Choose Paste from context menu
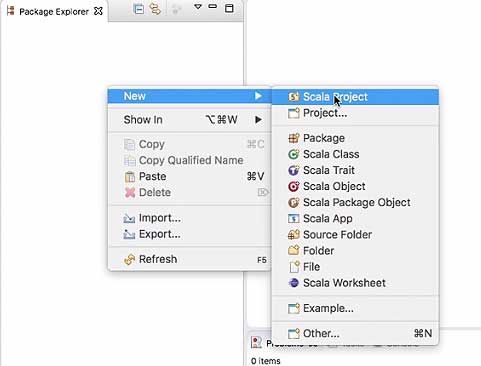481x366 pixels. coord(189,176)
